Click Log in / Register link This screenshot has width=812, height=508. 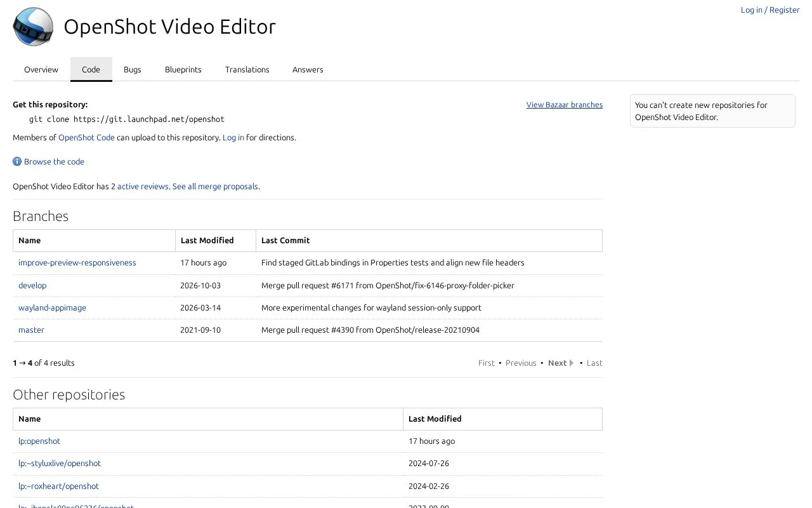pyautogui.click(x=770, y=10)
